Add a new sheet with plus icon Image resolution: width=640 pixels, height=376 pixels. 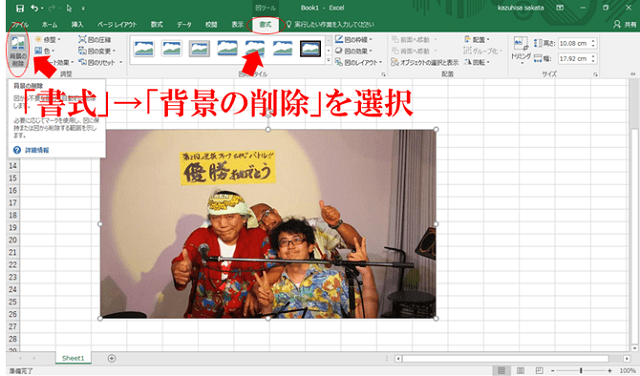pos(111,358)
